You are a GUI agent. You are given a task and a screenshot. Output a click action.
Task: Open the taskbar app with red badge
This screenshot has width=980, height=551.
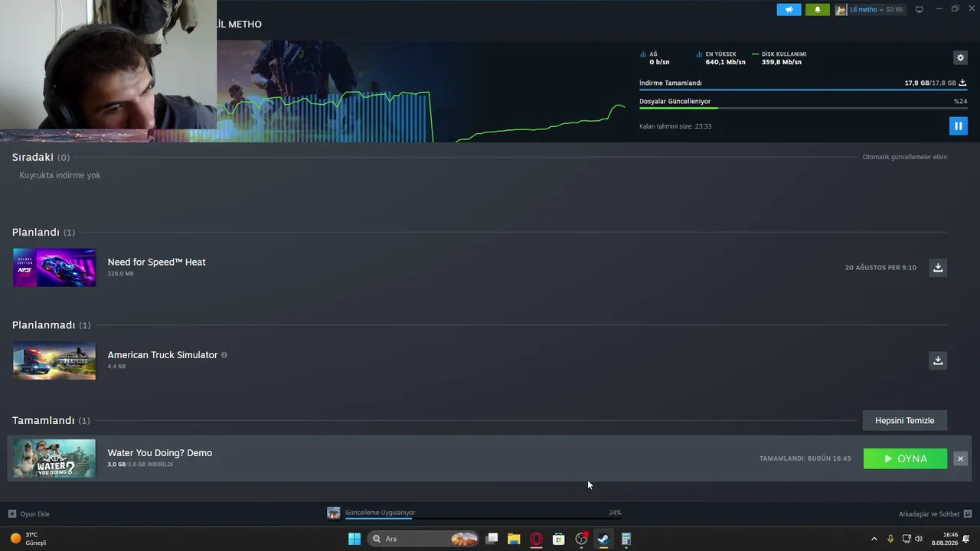click(x=581, y=539)
